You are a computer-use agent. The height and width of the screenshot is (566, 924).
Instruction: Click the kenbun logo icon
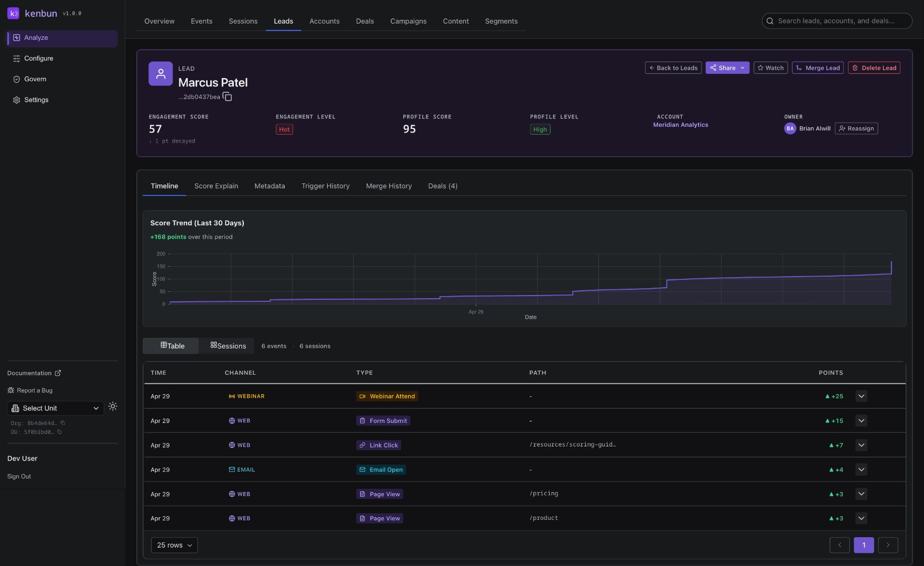pyautogui.click(x=14, y=14)
